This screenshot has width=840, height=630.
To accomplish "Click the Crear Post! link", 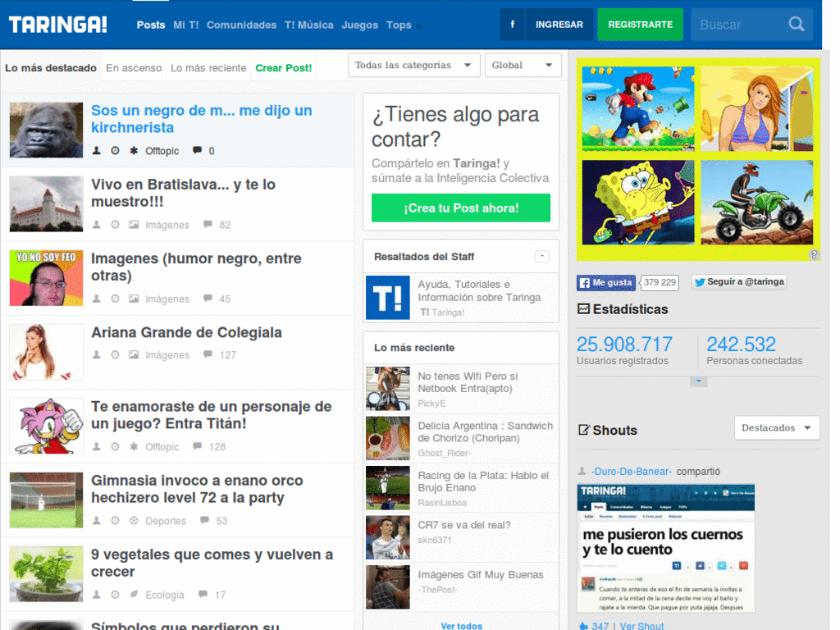I will click(283, 68).
